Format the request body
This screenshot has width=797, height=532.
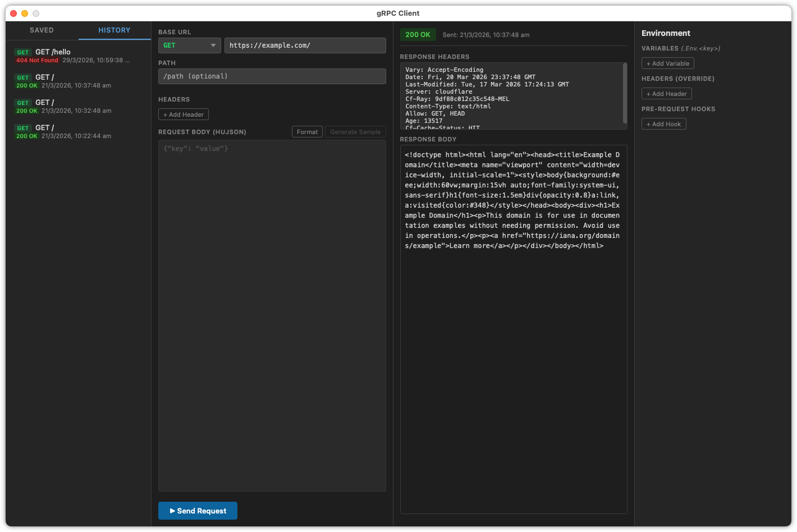pyautogui.click(x=307, y=132)
